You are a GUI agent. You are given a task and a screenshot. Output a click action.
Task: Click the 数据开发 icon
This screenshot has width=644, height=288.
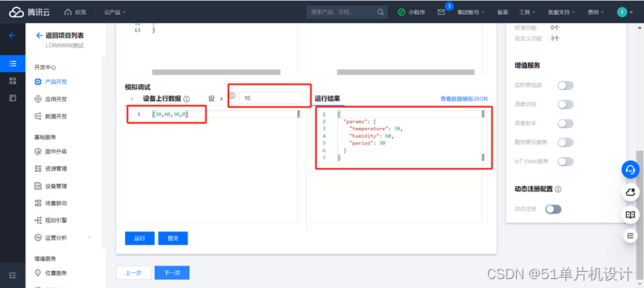38,117
